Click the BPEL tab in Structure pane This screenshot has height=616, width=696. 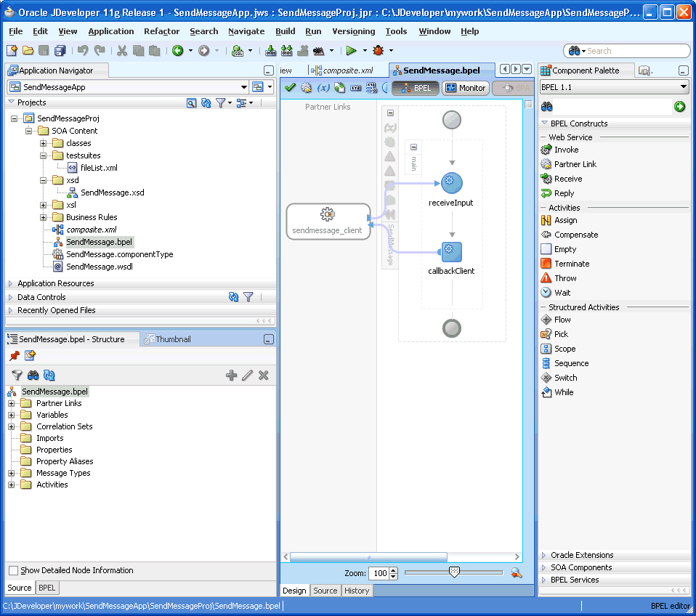tap(46, 588)
